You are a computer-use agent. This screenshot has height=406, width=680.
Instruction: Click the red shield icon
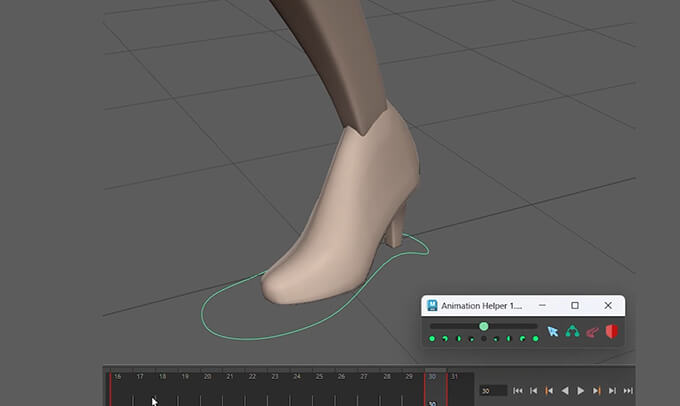tap(612, 331)
